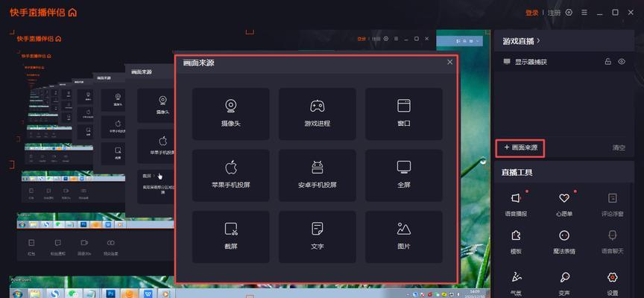
Task: Open the 评论浮窗 comment overlay tool
Action: [613, 205]
